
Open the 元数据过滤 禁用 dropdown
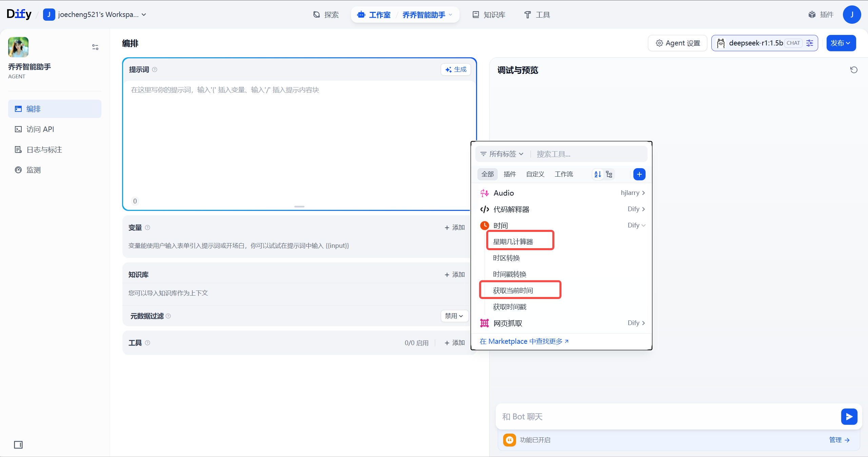[454, 316]
